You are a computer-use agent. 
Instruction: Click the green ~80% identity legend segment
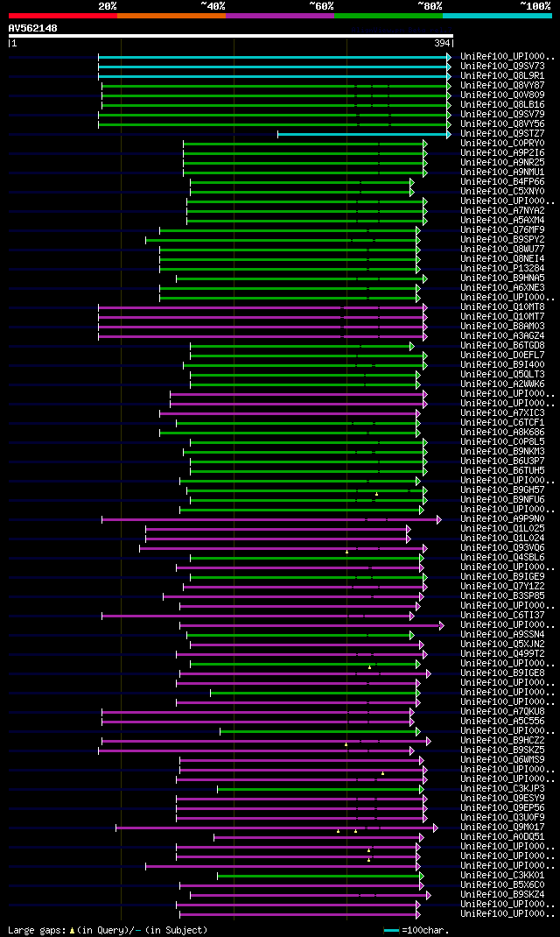coord(388,16)
